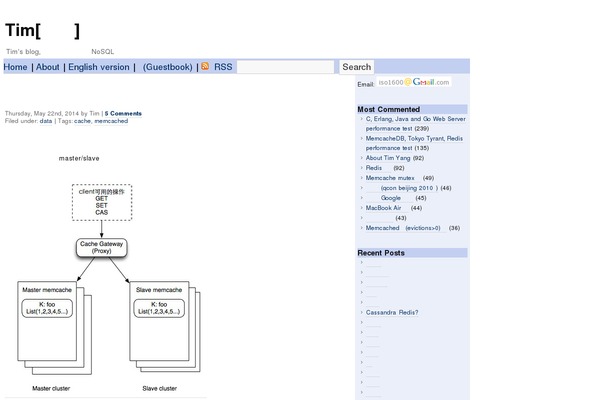This screenshot has height=400, width=600.
Task: Switch to English version of blog
Action: (x=99, y=67)
